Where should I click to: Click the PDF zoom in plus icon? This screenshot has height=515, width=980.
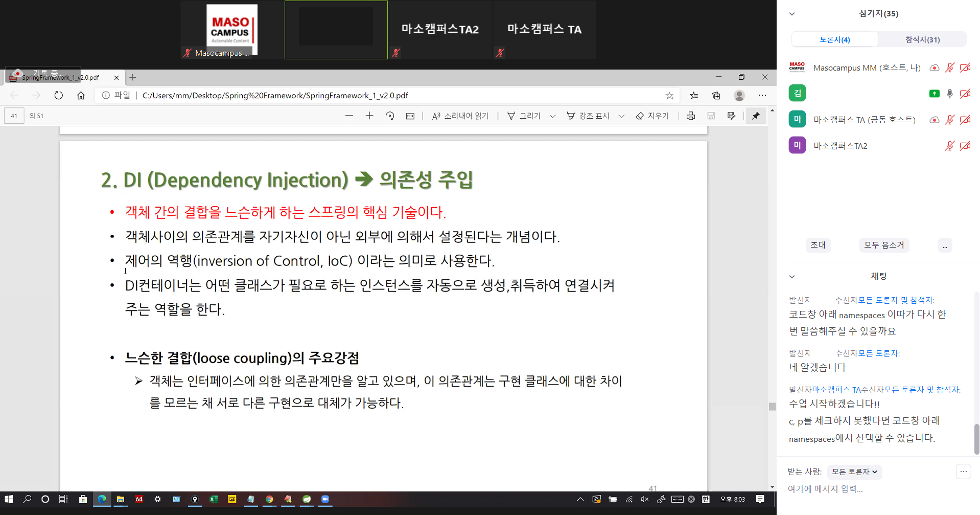pos(369,116)
